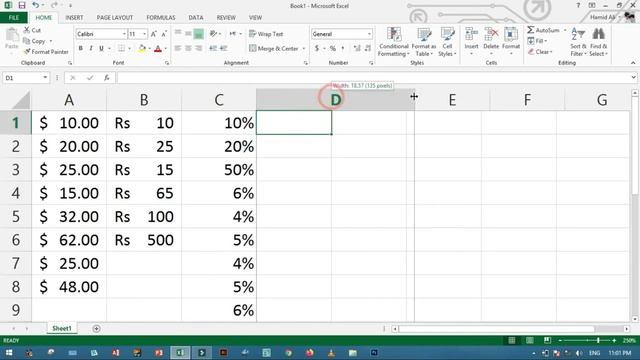Switch to the DATA tab

pyautogui.click(x=196, y=18)
